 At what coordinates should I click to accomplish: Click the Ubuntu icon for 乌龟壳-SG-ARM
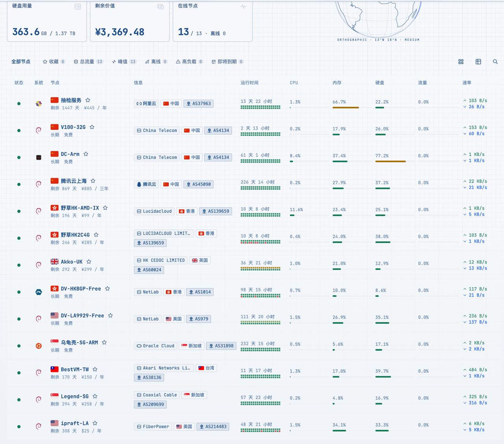pos(39,346)
